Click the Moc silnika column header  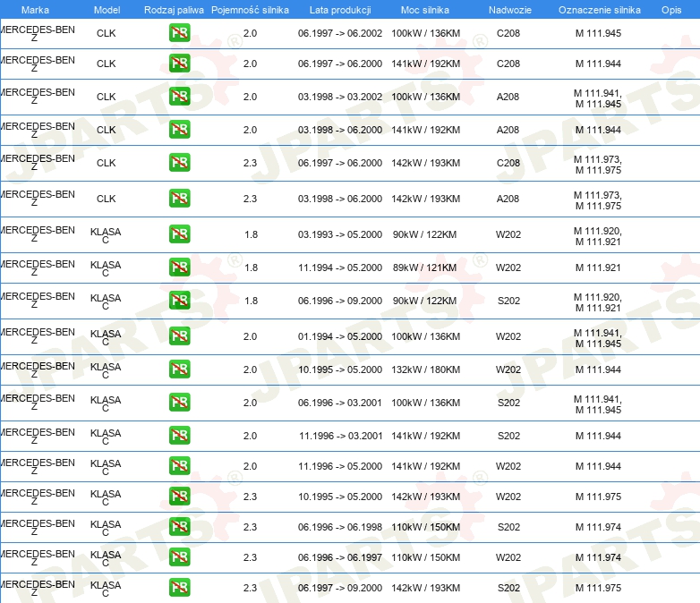click(425, 9)
